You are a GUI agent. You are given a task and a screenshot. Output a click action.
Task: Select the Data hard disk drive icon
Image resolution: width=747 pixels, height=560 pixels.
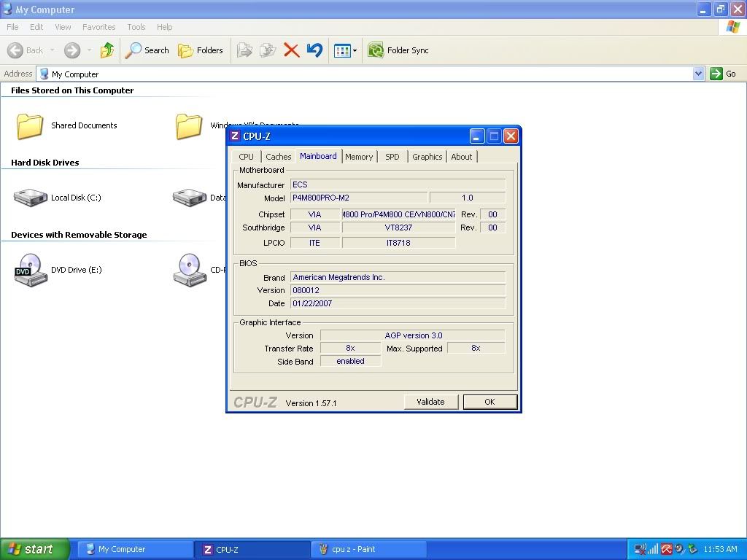tap(189, 198)
